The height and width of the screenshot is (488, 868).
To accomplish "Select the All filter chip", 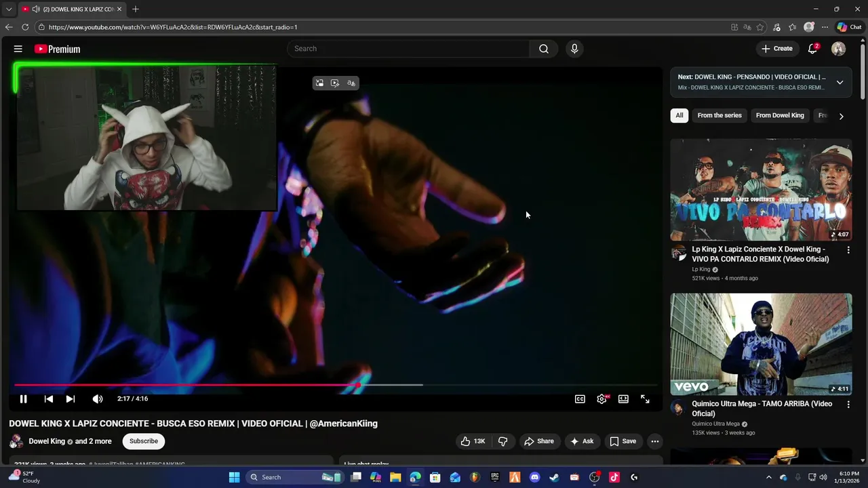I will pos(679,115).
